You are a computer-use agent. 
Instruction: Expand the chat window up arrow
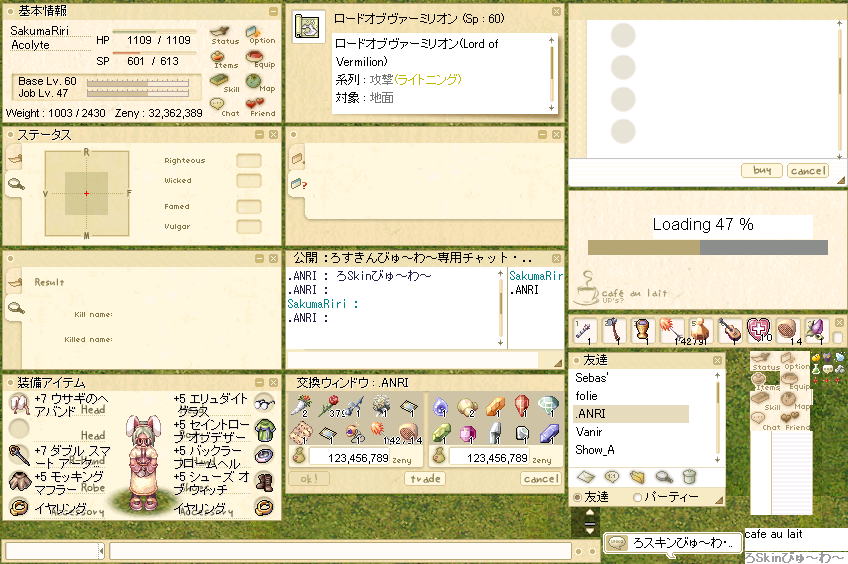(x=590, y=513)
